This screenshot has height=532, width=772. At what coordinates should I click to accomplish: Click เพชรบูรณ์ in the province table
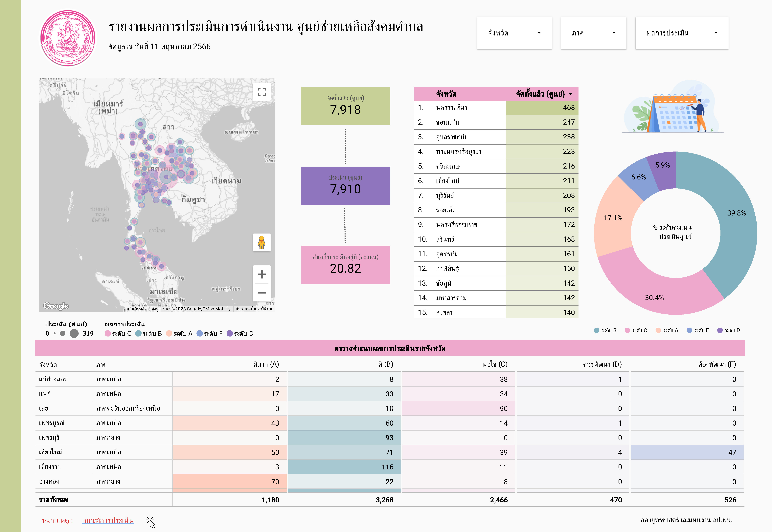(52, 423)
